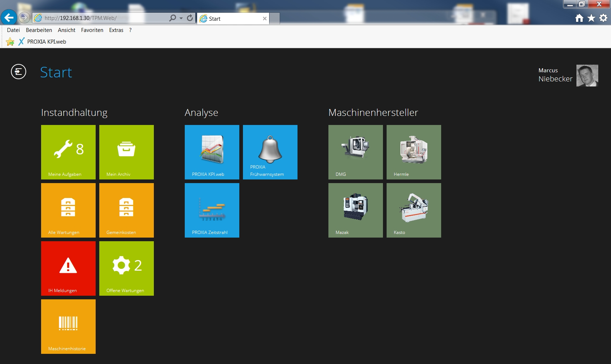Viewport: 611px width, 364px height.
Task: Open the ? help menu
Action: click(x=130, y=30)
